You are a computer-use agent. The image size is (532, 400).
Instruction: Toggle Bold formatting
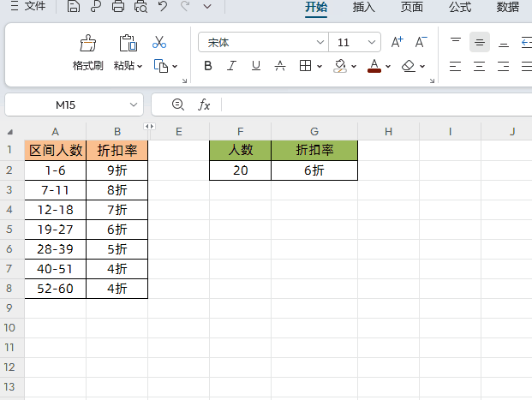pos(207,66)
